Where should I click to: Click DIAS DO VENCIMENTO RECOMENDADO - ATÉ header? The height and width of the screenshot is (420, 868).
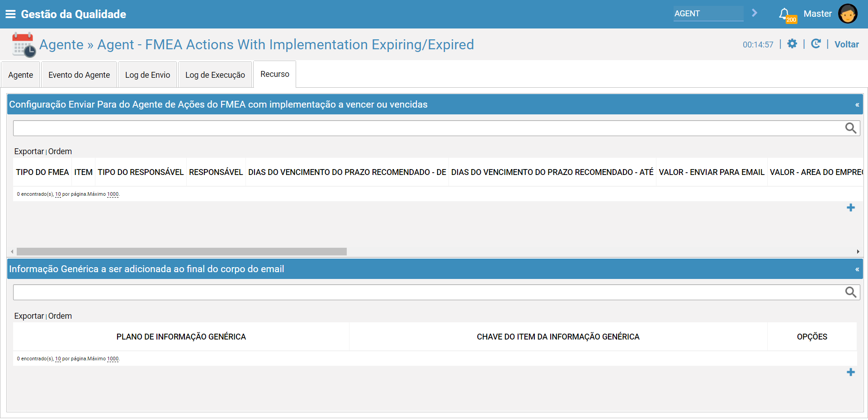coord(552,172)
